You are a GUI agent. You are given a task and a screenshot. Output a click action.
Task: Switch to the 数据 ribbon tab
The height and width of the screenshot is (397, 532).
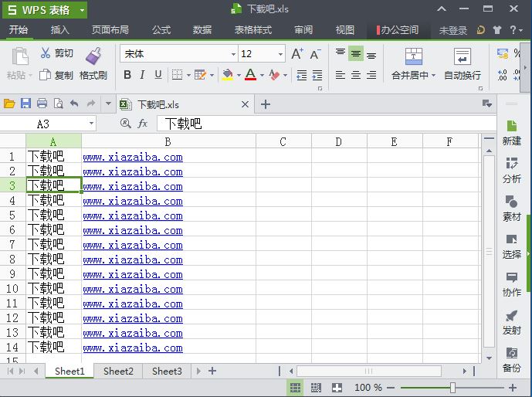pyautogui.click(x=202, y=30)
